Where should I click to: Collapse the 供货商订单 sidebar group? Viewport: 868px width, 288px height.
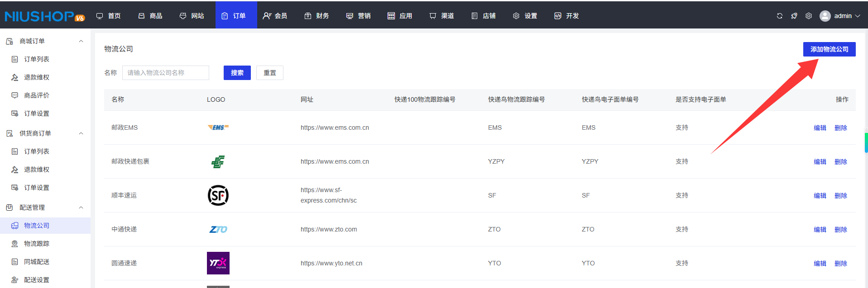[81, 133]
